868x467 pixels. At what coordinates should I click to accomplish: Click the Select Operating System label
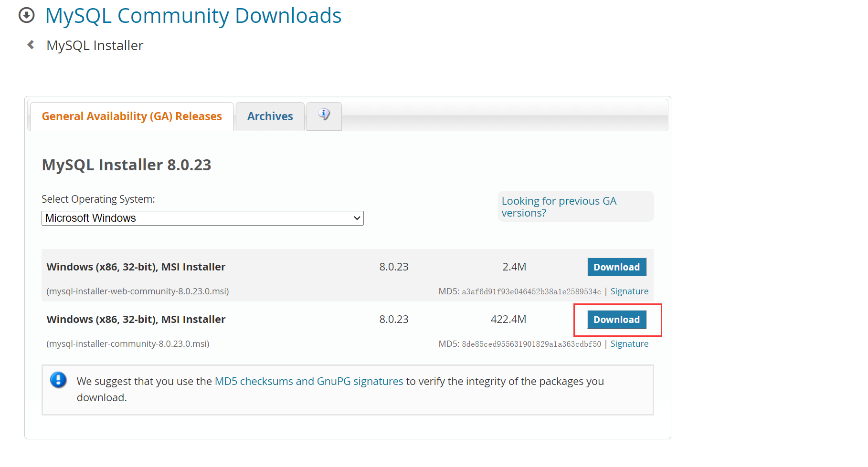pos(98,199)
